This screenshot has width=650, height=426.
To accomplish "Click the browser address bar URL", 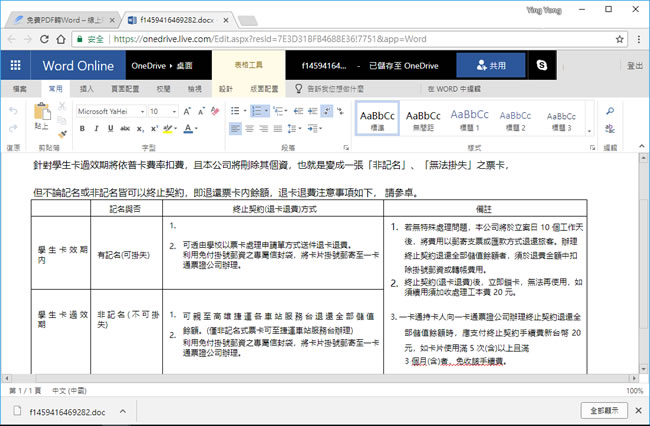I will click(270, 39).
